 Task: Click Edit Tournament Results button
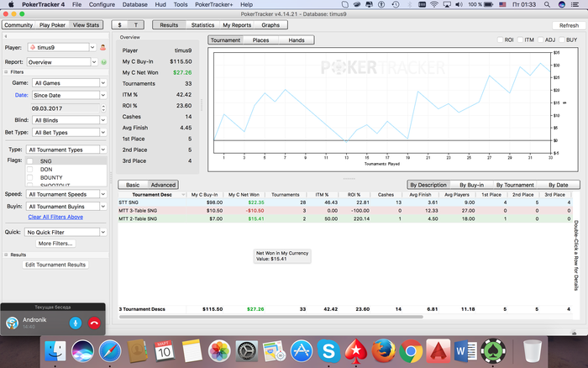pyautogui.click(x=55, y=265)
